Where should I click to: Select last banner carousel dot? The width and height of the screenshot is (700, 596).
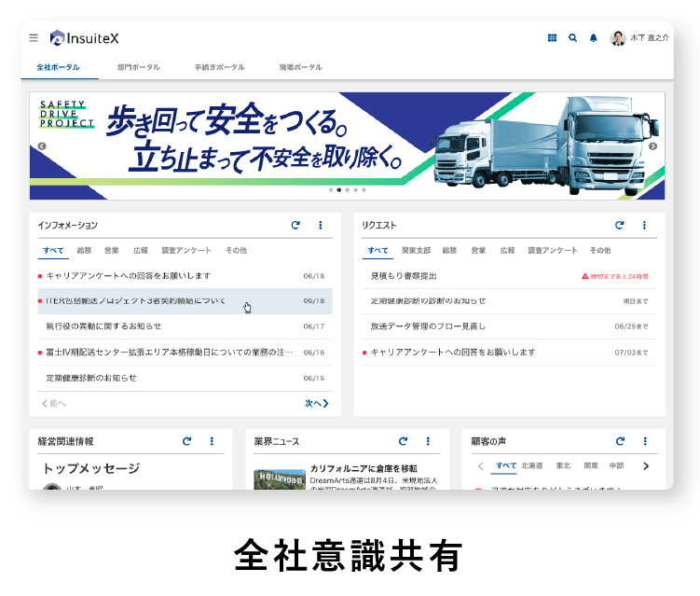pos(364,190)
